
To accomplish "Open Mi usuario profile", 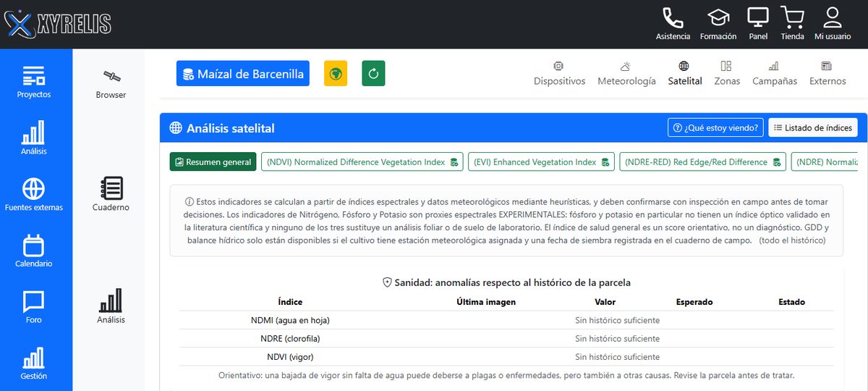I will [x=833, y=24].
